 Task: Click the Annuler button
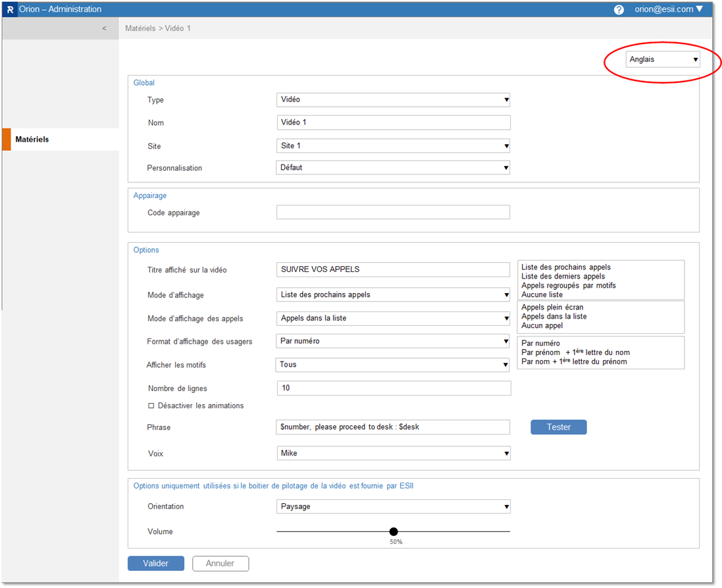pos(220,564)
